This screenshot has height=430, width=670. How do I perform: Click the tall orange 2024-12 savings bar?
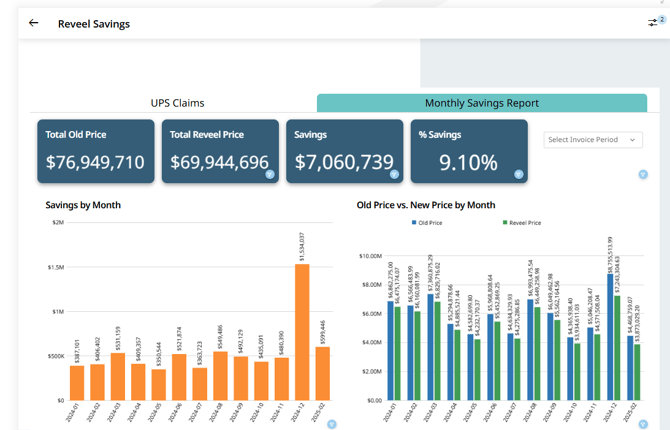tap(301, 330)
